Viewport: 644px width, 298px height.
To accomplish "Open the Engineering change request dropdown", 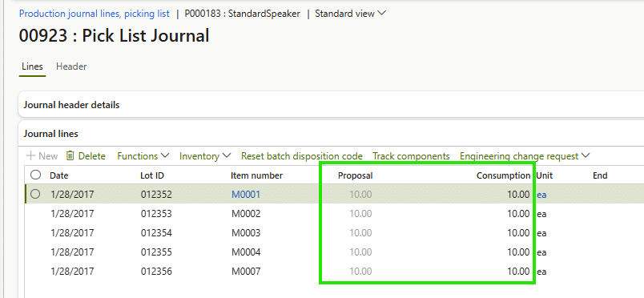I will pos(525,156).
